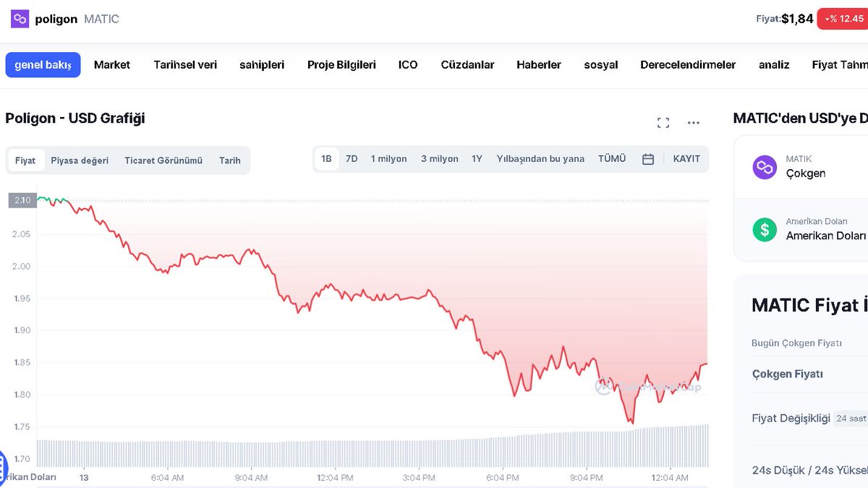Click the Fiyat Tahmini tab
The image size is (868, 488).
coord(840,64)
